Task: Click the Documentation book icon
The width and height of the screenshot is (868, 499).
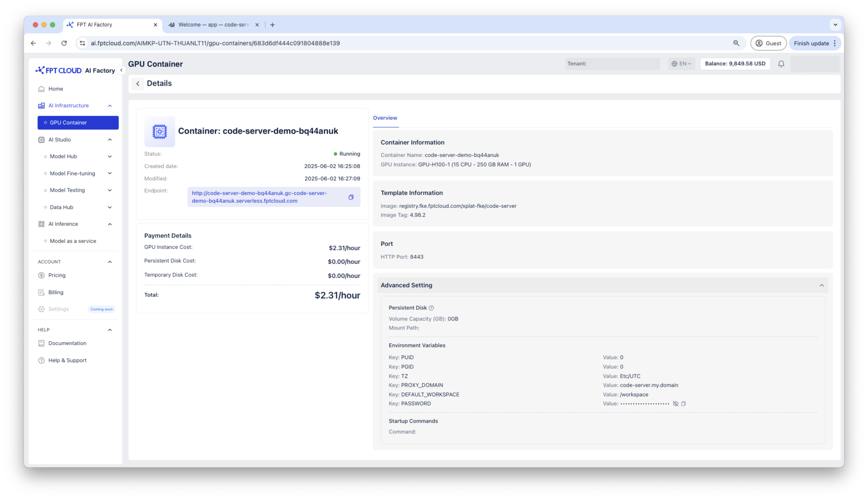Action: (41, 343)
